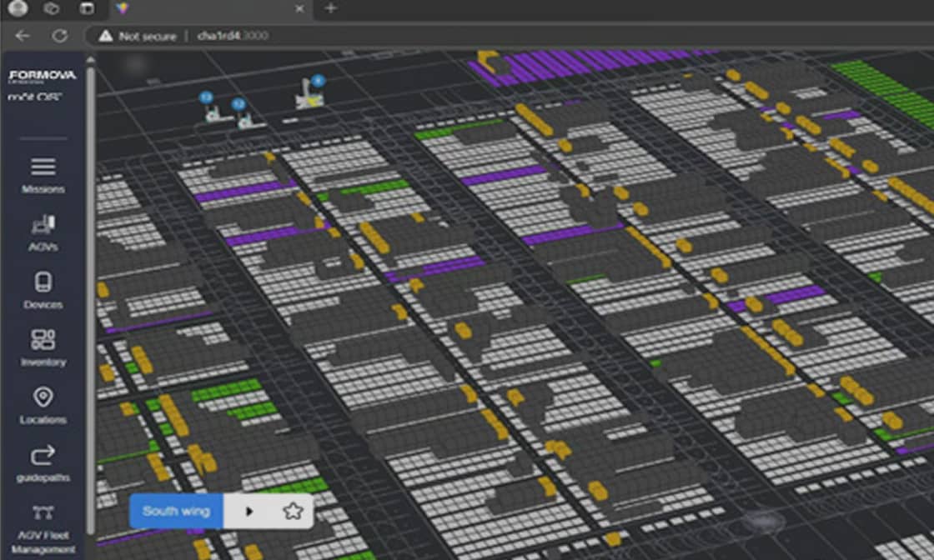Open AGV Fleet Management
Screen dimensions: 934x560
(x=43, y=529)
